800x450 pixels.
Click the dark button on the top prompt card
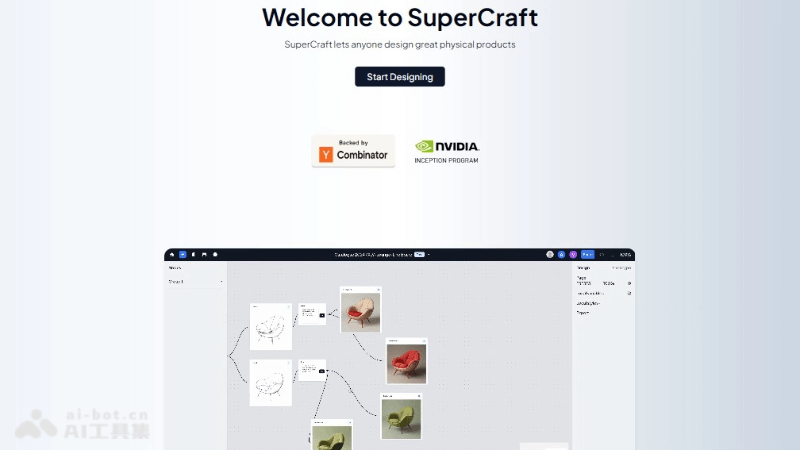click(321, 315)
